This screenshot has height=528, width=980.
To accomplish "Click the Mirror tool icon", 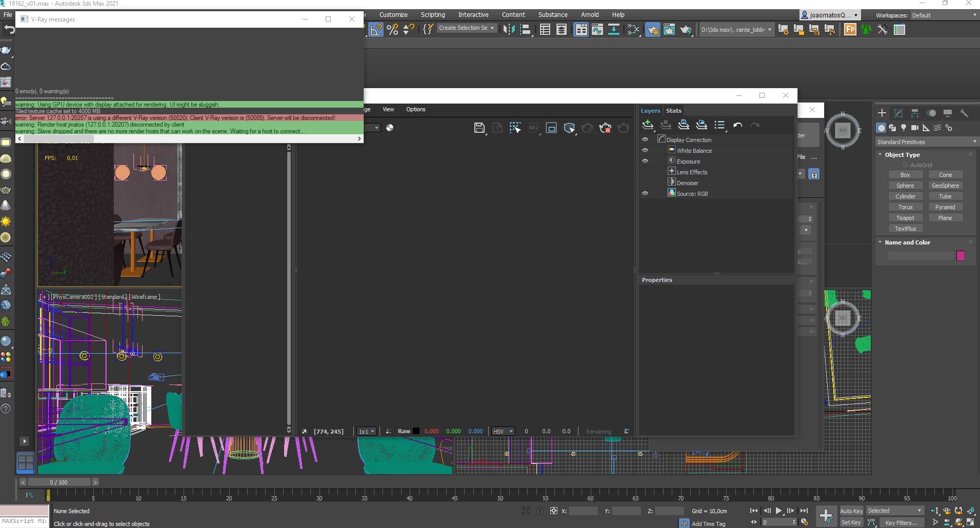I will pos(509,30).
